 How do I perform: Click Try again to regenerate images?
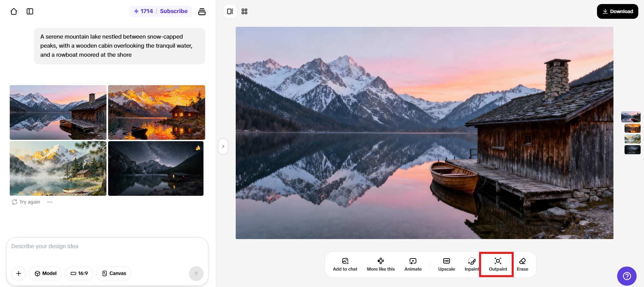pyautogui.click(x=26, y=202)
